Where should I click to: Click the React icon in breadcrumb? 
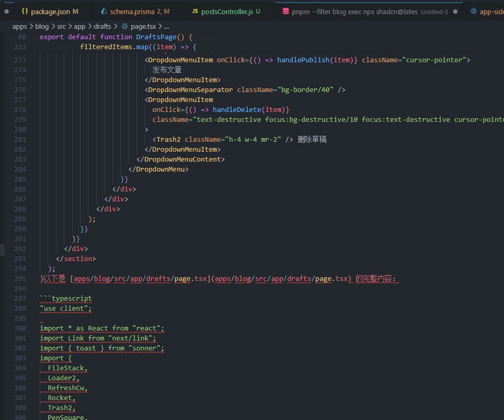click(x=125, y=26)
